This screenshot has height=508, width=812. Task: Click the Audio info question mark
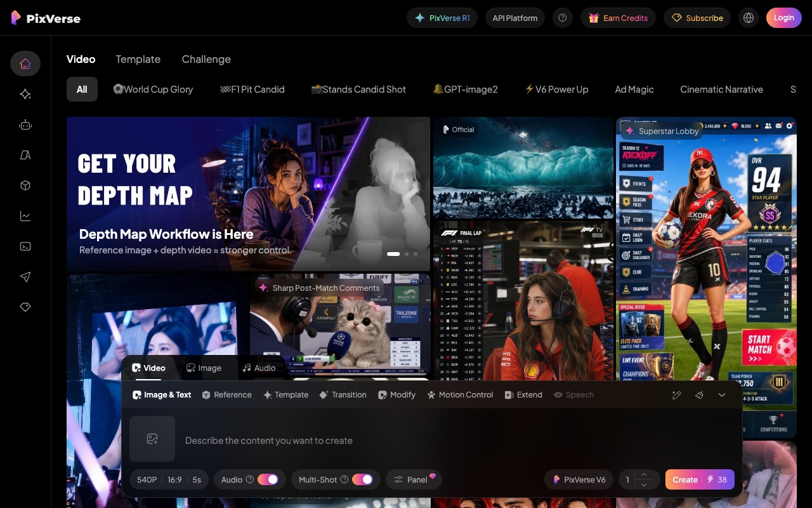[x=250, y=479]
